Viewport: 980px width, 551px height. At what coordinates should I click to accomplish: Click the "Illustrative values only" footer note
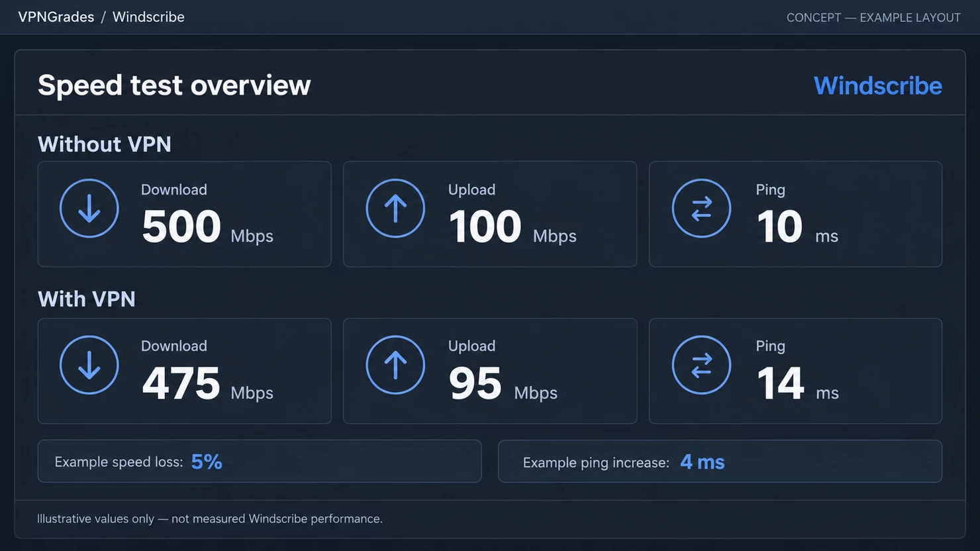pyautogui.click(x=210, y=519)
